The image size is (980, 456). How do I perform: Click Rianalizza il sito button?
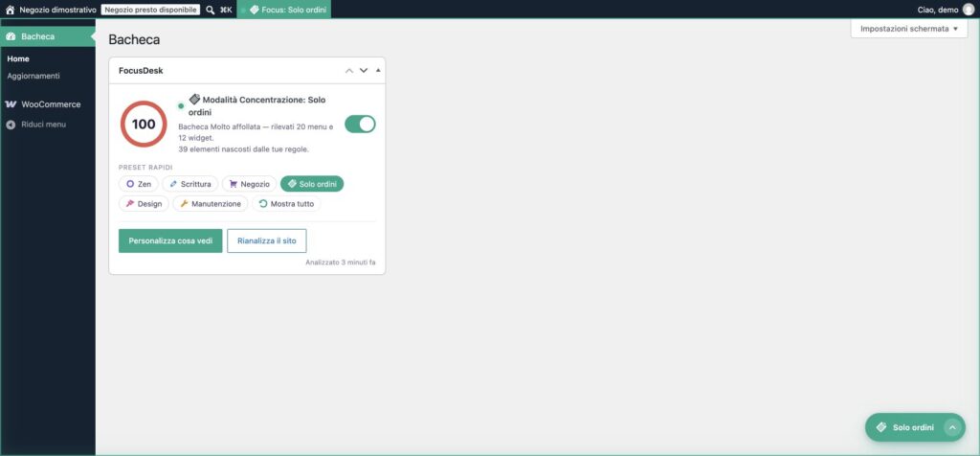(267, 240)
